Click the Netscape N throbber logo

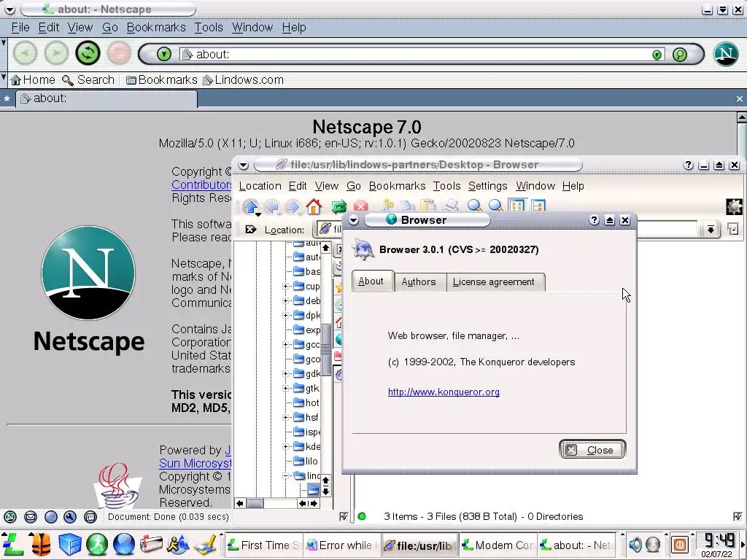click(x=726, y=54)
